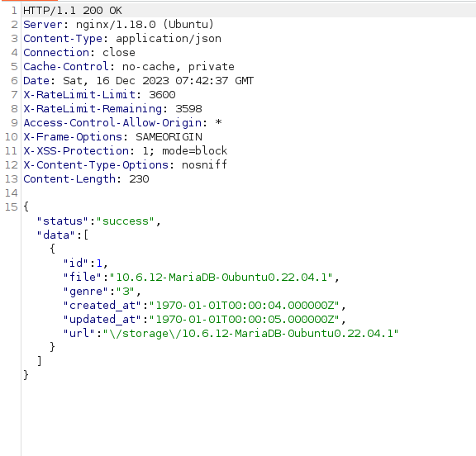The height and width of the screenshot is (456, 476).
Task: Click line number 13 in the gutter
Action: [12, 178]
